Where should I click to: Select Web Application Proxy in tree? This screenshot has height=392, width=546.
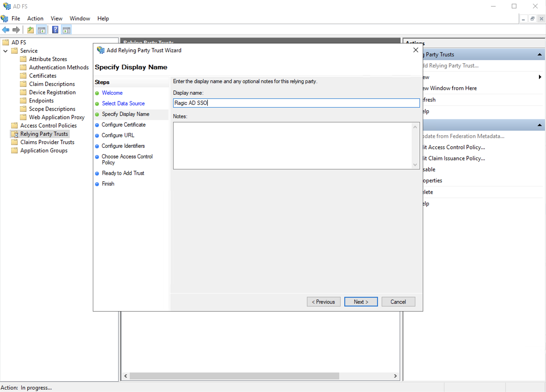(57, 117)
